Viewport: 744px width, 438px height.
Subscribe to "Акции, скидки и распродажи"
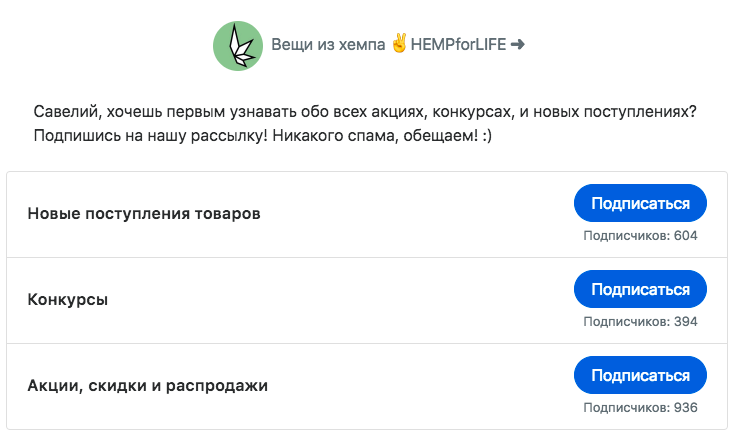point(640,375)
